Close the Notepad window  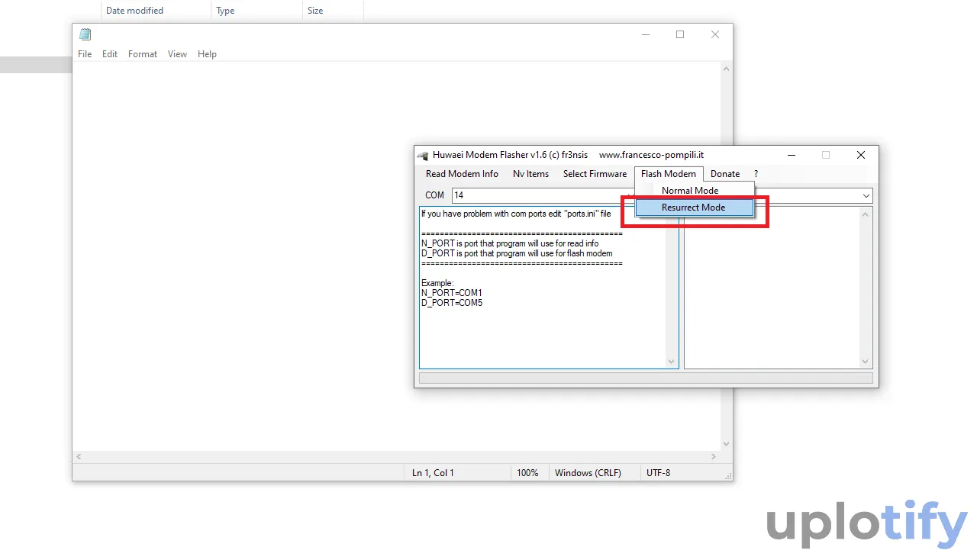715,34
